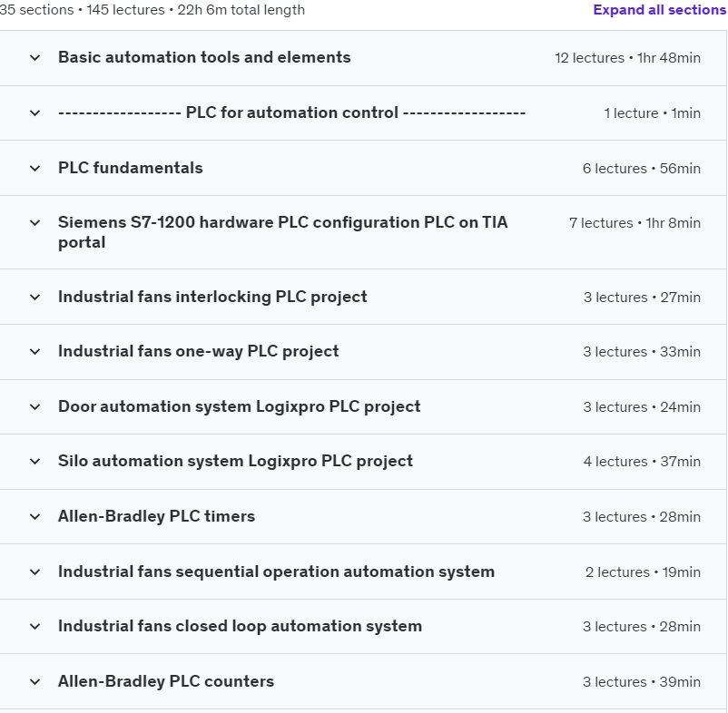The image size is (728, 713).
Task: Toggle chevron of Industrial fans interlocking PLC project
Action: (x=35, y=298)
